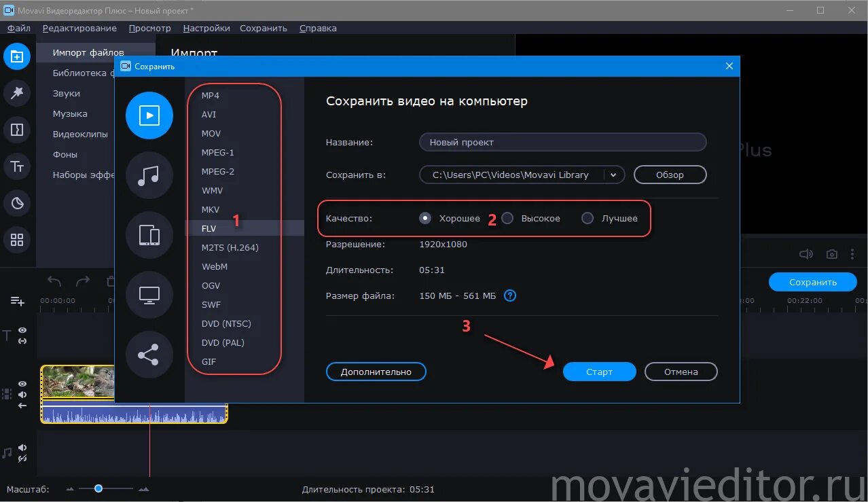The image size is (868, 502).
Task: Select the TV export category icon
Action: click(149, 295)
